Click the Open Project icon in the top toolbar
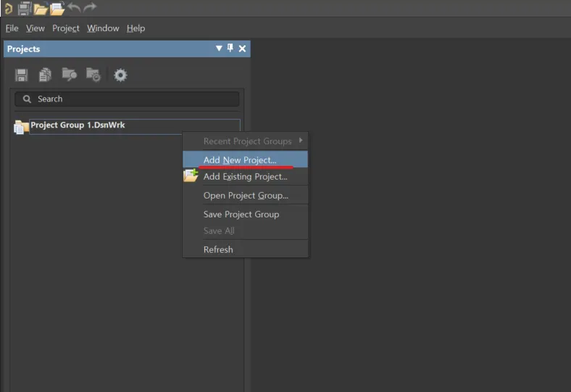This screenshot has height=392, width=571. (57, 9)
